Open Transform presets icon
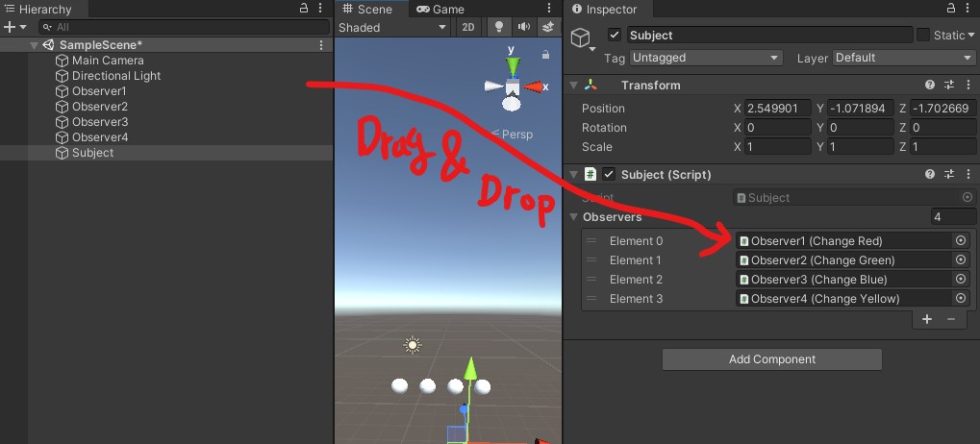The width and height of the screenshot is (980, 444). coord(949,85)
